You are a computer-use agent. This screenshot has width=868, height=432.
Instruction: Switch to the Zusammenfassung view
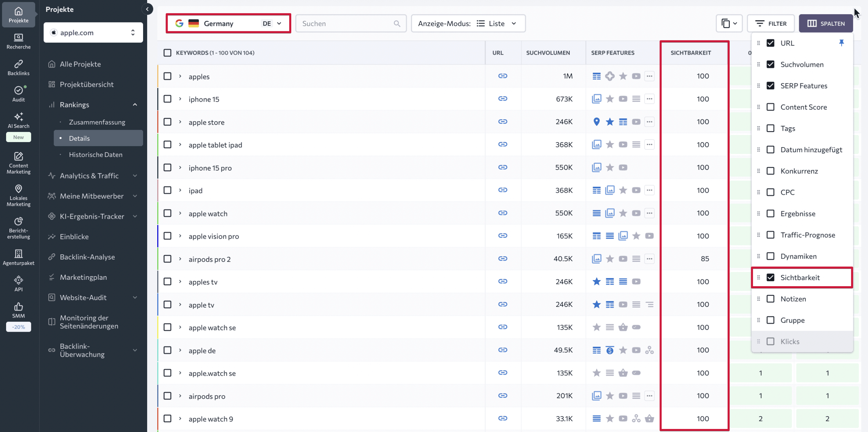click(97, 122)
